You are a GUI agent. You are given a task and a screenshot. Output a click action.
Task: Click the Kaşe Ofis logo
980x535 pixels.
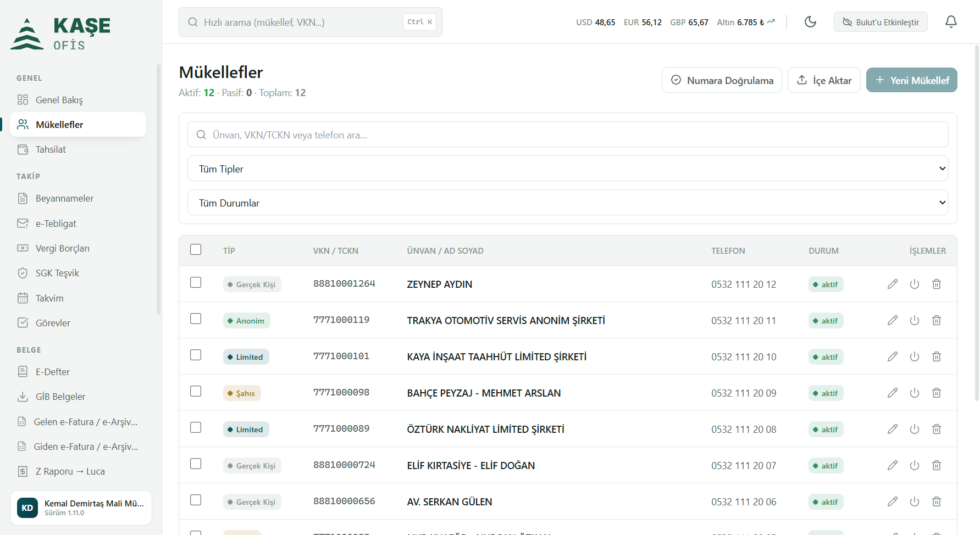click(x=60, y=34)
